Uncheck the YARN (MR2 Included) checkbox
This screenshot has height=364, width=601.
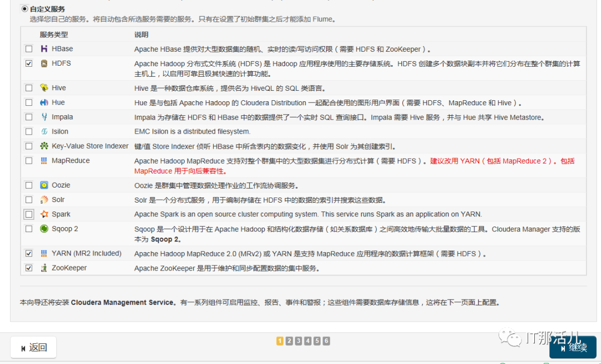29,253
